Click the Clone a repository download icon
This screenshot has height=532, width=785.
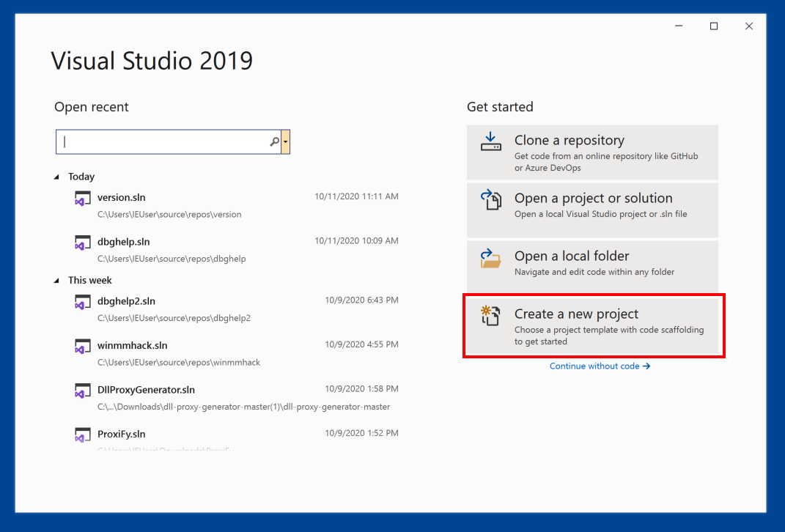pos(490,141)
